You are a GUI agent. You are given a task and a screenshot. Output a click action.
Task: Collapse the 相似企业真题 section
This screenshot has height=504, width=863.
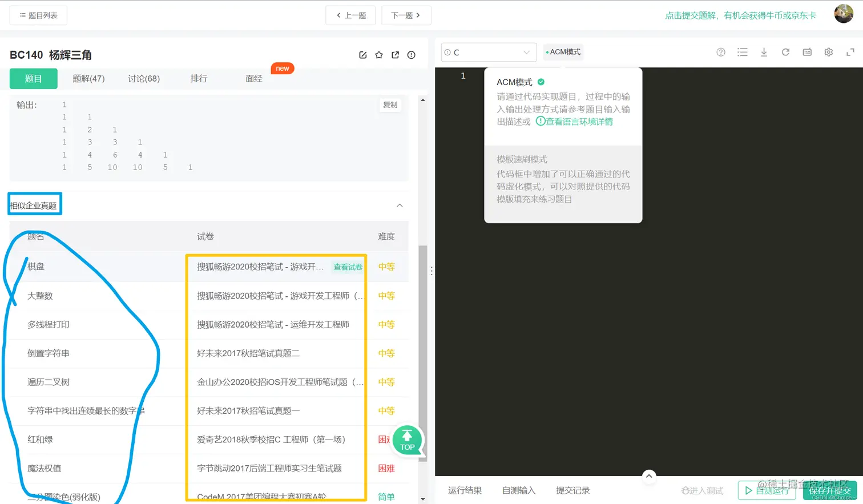400,205
